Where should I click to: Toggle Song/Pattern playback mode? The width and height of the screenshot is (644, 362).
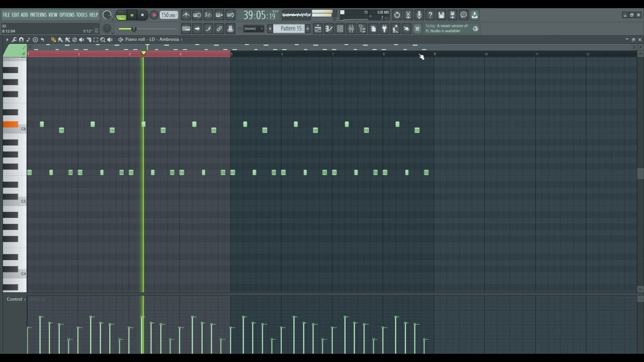tap(121, 16)
